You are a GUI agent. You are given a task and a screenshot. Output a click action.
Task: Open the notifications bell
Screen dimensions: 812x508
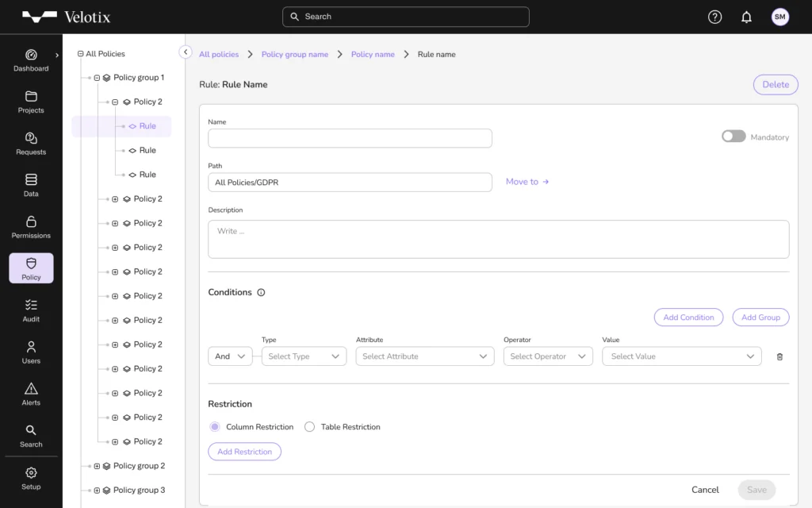746,17
